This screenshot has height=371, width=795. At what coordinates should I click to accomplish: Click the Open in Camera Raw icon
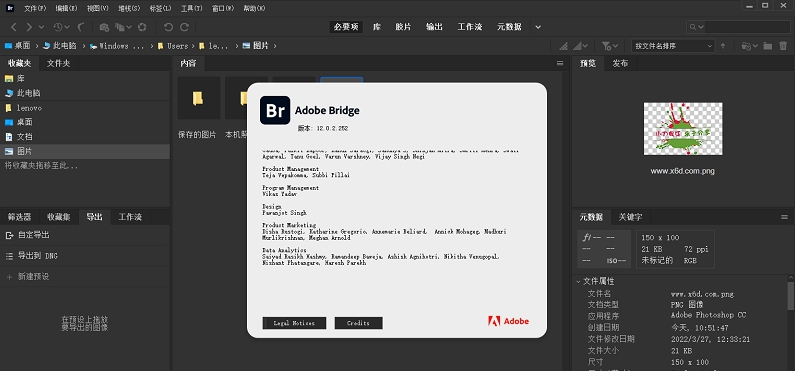tap(142, 27)
